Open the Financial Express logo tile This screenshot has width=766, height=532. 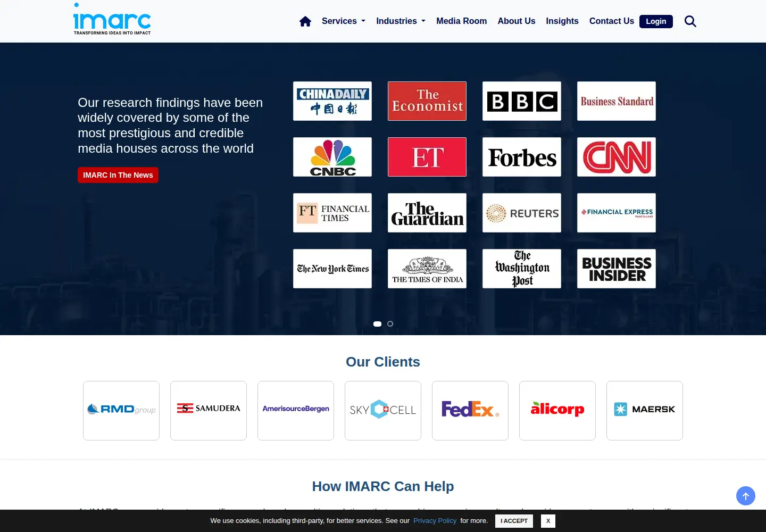coord(617,213)
